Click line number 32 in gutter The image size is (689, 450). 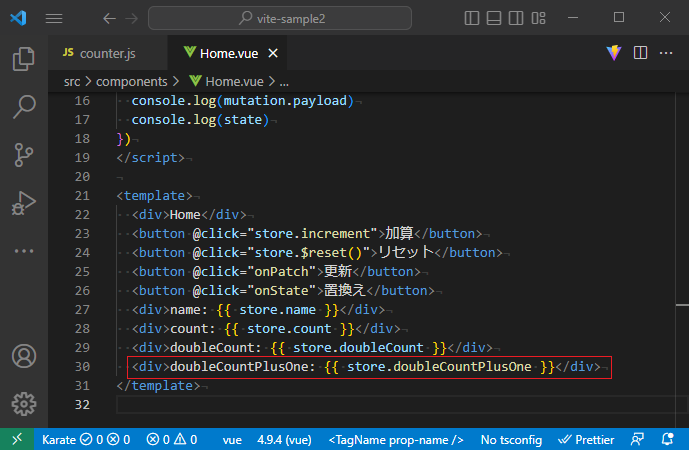[x=82, y=404]
